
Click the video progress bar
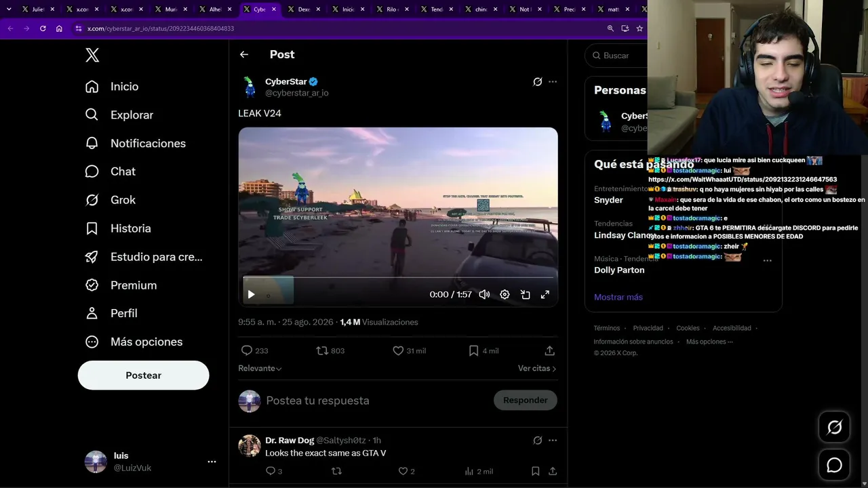[398, 277]
